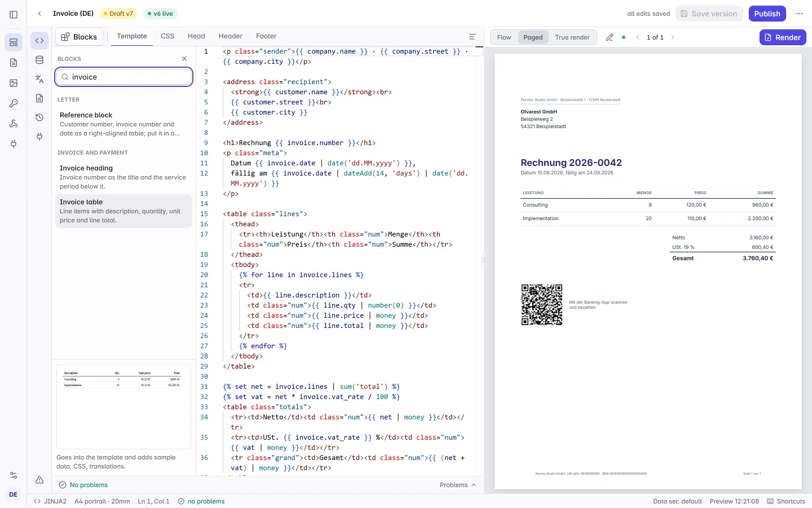Select the code editor icon
Screen dimensions: 812x508
(39, 41)
